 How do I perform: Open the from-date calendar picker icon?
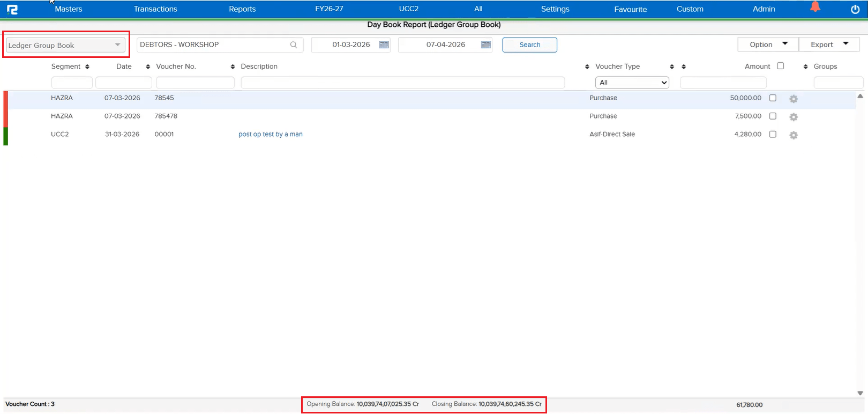pos(384,45)
